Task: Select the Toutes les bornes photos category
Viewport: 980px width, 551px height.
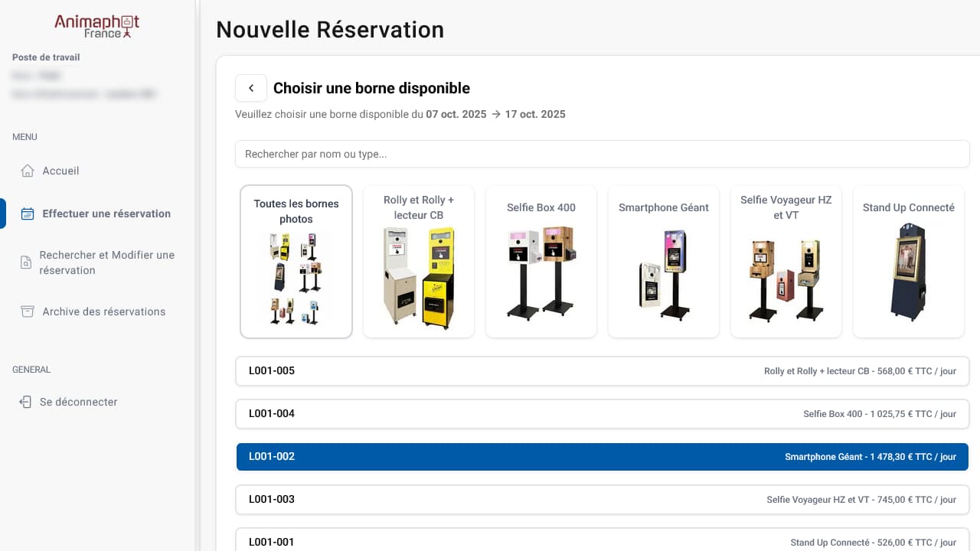Action: coord(296,261)
